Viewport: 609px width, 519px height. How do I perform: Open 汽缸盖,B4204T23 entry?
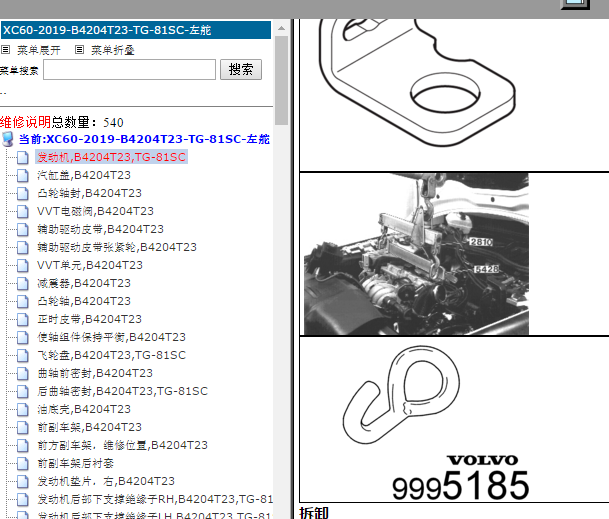(84, 175)
